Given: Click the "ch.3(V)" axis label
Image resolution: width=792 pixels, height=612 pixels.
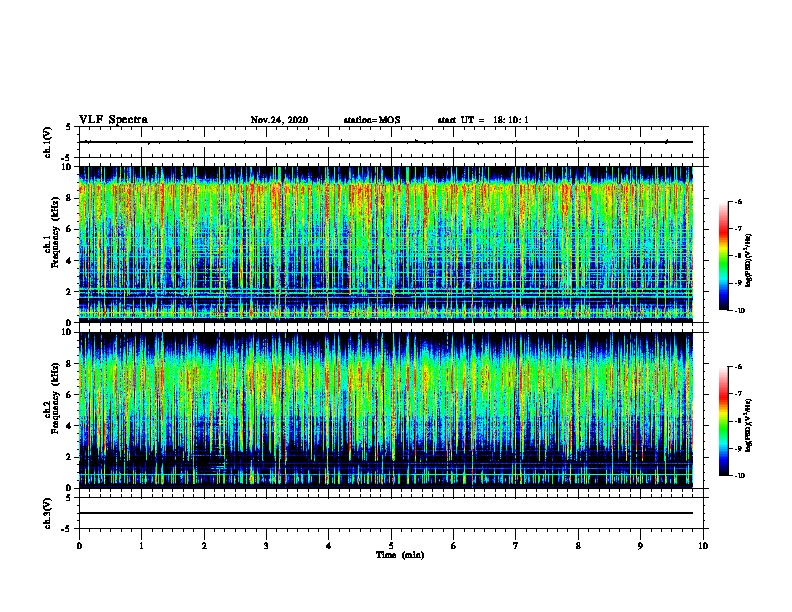Looking at the screenshot, I should pos(48,513).
